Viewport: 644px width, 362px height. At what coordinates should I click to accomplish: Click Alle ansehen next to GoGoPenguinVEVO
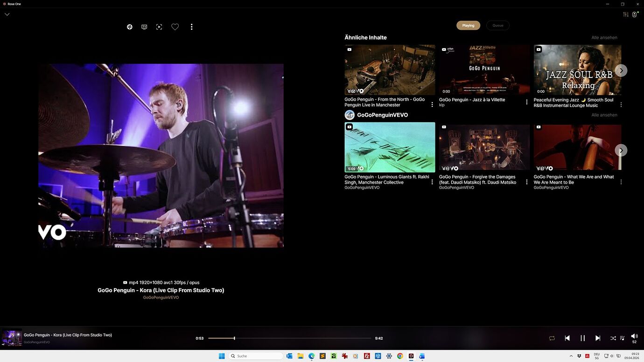coord(604,115)
